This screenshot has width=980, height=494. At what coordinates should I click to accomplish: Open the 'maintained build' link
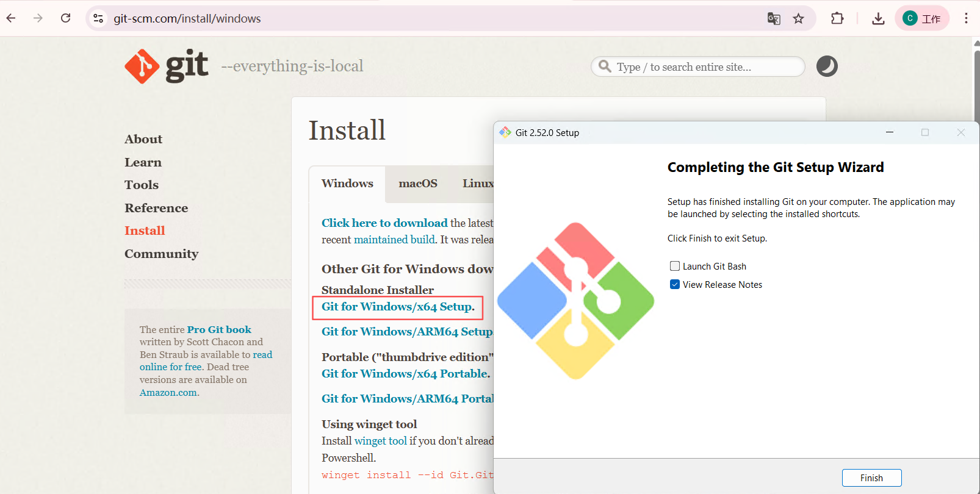coord(395,240)
